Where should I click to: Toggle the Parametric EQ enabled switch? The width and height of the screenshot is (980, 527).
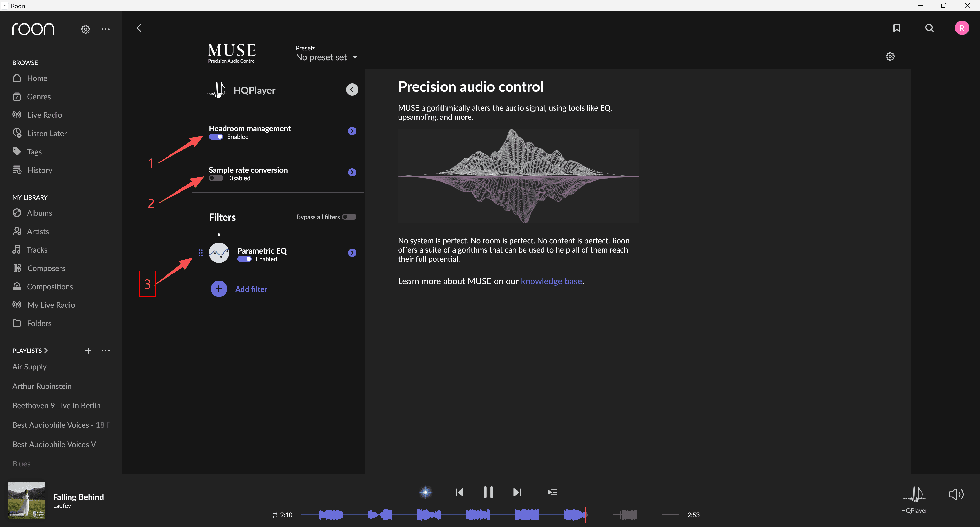coord(244,259)
